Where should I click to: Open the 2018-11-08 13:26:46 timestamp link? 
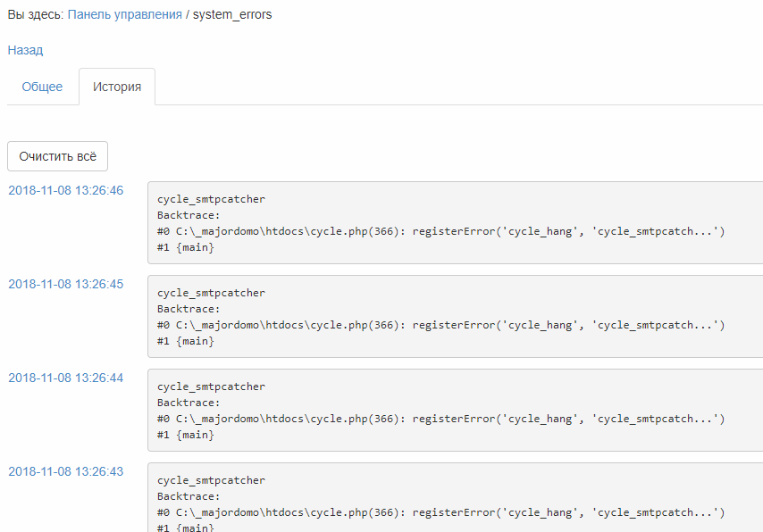click(65, 190)
